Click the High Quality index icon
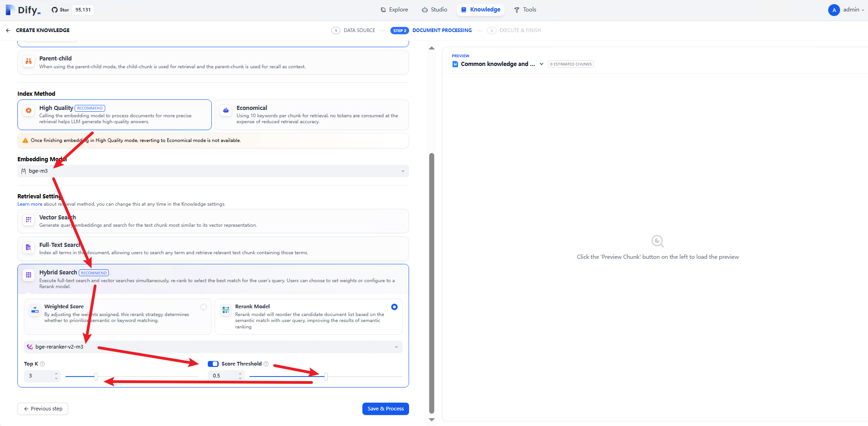This screenshot has width=868, height=426. click(28, 110)
